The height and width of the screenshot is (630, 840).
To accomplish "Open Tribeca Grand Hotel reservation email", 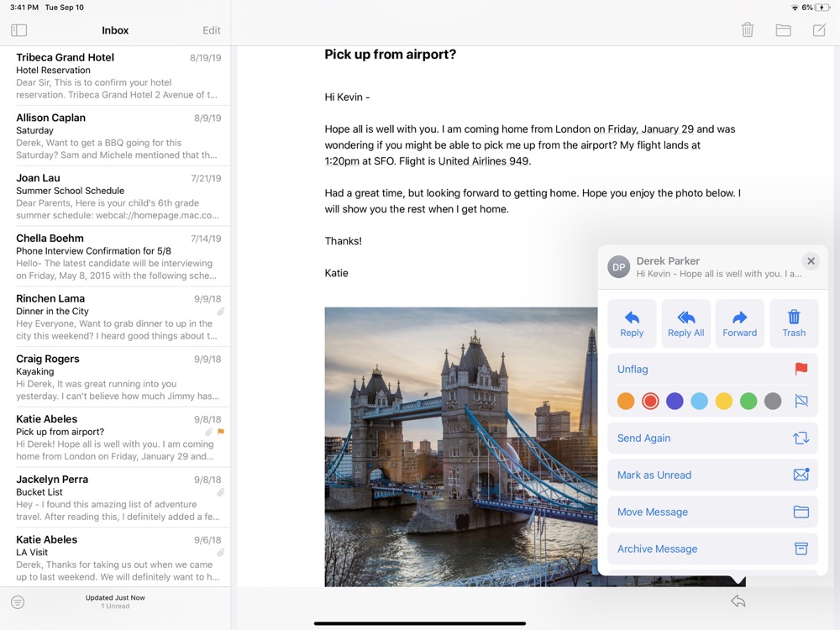I will pyautogui.click(x=115, y=76).
